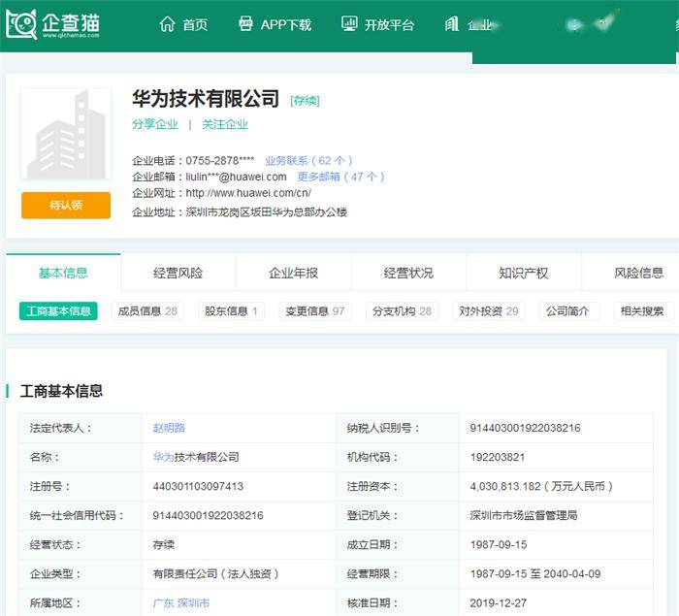
Task: Switch to the 经营状况 tab
Action: point(408,273)
